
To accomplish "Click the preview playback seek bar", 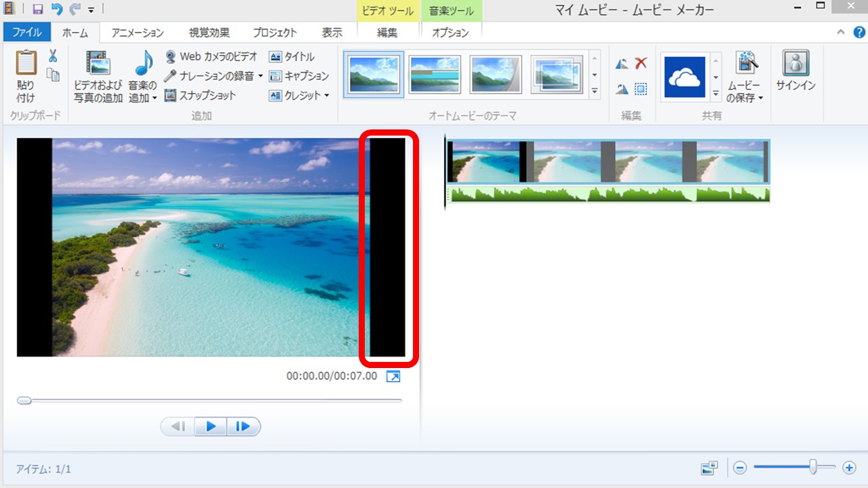I will point(210,401).
